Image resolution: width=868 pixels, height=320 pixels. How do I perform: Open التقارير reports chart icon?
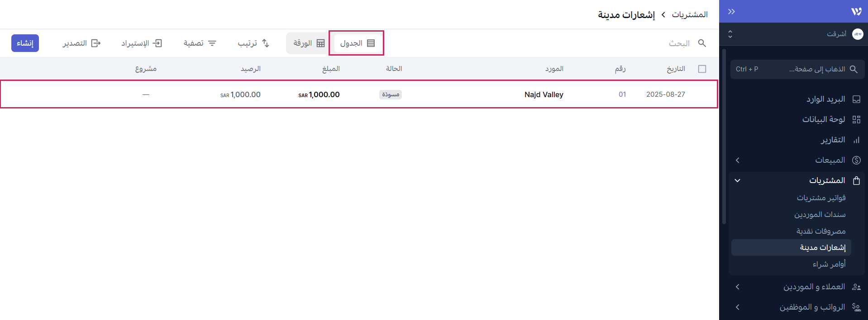[x=856, y=140]
